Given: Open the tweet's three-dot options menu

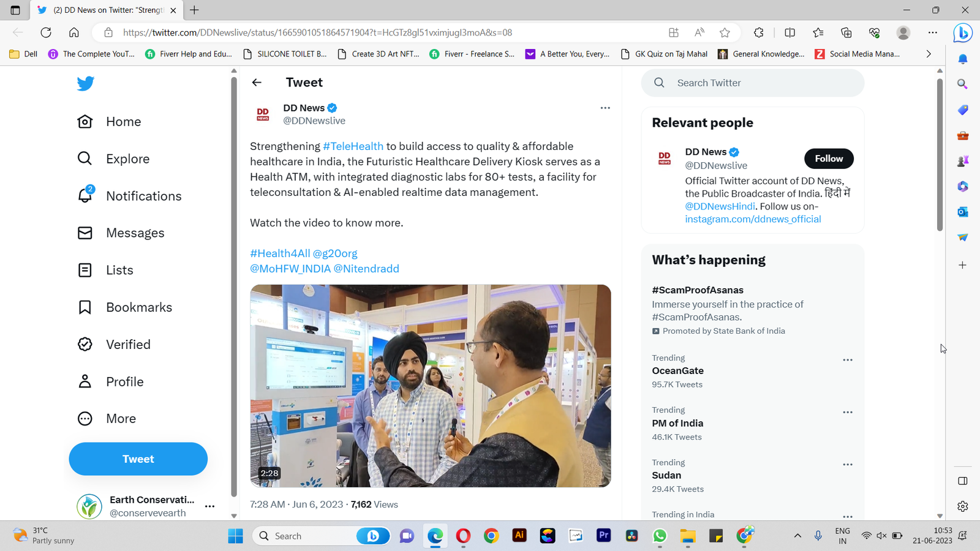Looking at the screenshot, I should coord(605,108).
